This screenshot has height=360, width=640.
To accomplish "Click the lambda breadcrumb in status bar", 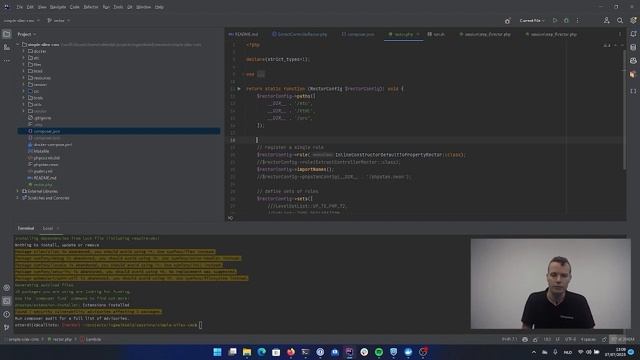I will (x=91, y=340).
